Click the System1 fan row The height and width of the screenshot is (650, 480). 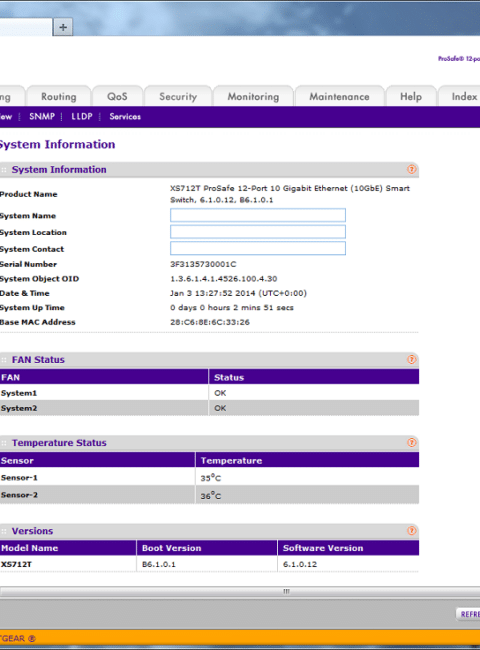click(209, 393)
